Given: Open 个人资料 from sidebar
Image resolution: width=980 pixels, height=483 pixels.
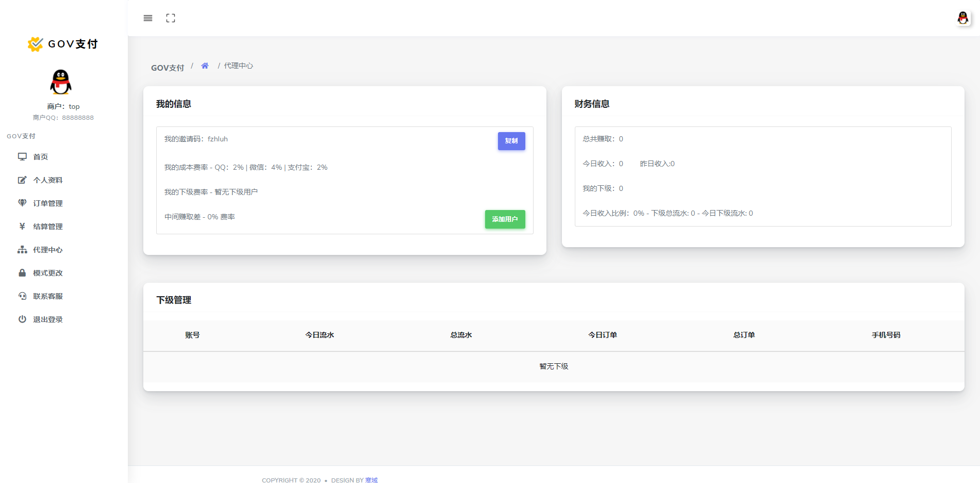Looking at the screenshot, I should (47, 180).
